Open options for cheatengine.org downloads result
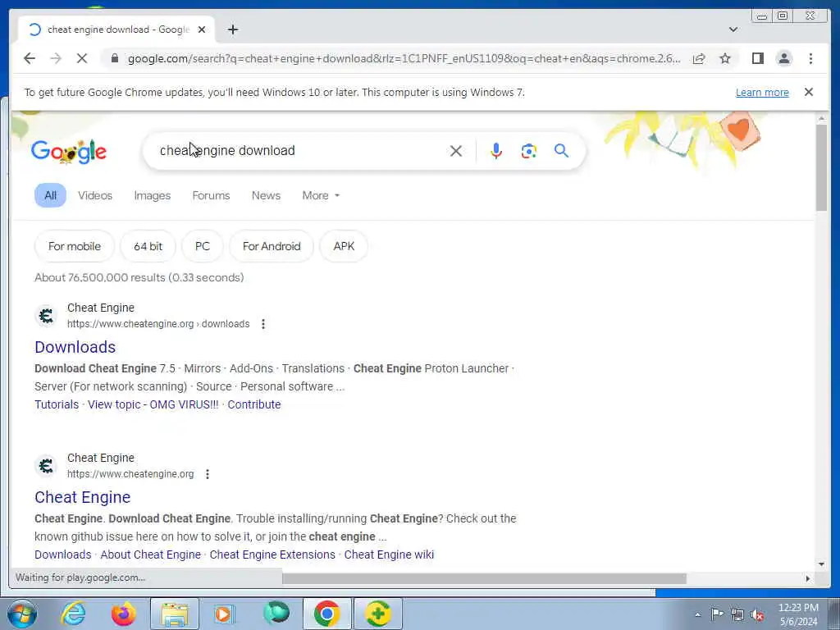The height and width of the screenshot is (630, 840). point(263,324)
